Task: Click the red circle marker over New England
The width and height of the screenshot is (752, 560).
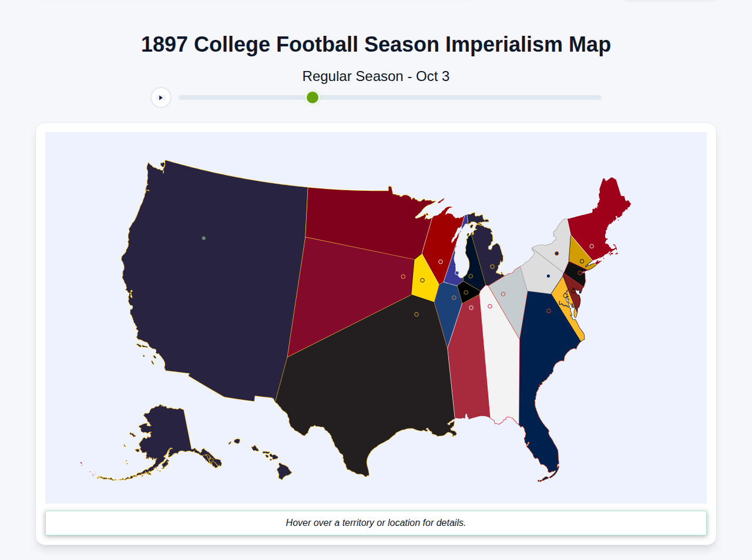Action: (592, 246)
